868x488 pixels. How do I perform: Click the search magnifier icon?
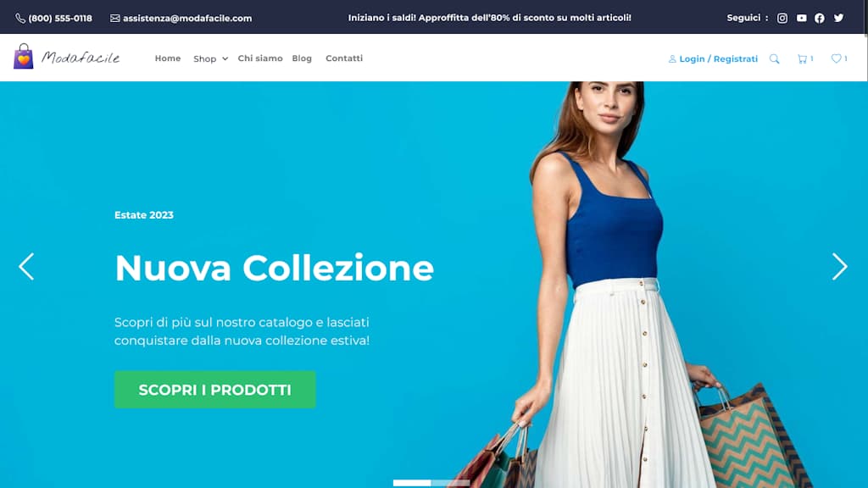[x=775, y=58]
